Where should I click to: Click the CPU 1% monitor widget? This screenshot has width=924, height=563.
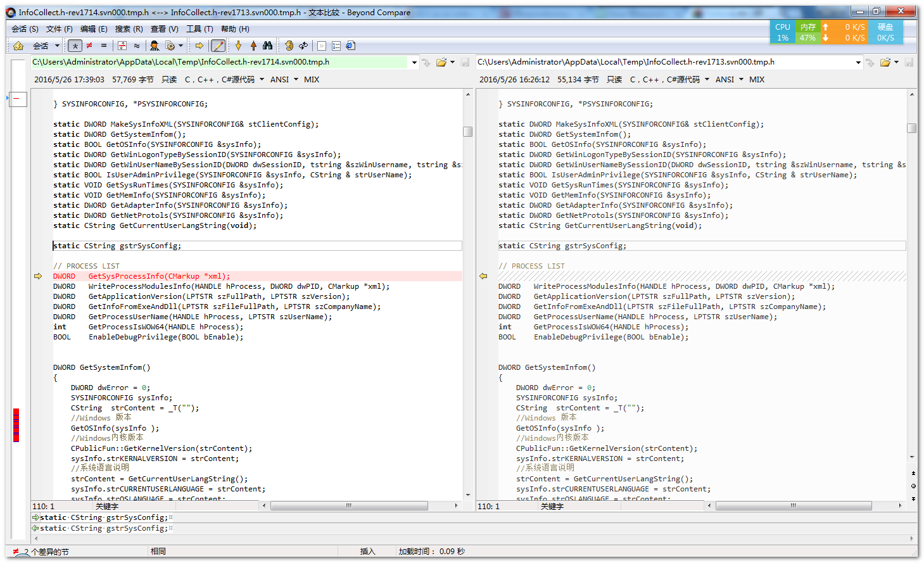pyautogui.click(x=783, y=32)
